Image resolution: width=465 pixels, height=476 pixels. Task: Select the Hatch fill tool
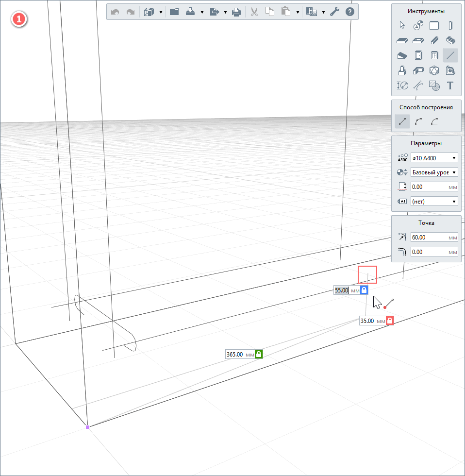click(x=434, y=86)
